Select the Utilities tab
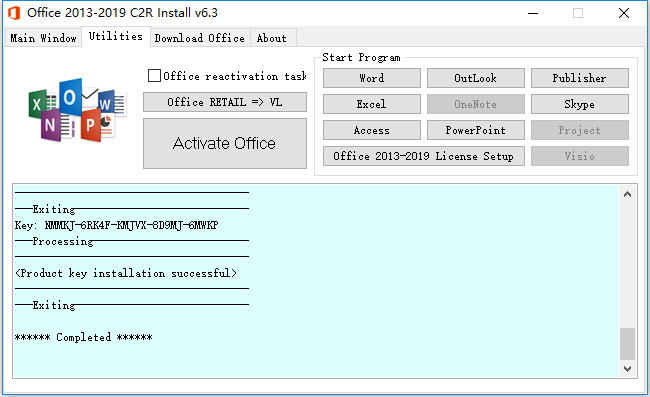This screenshot has height=397, width=650. point(116,36)
